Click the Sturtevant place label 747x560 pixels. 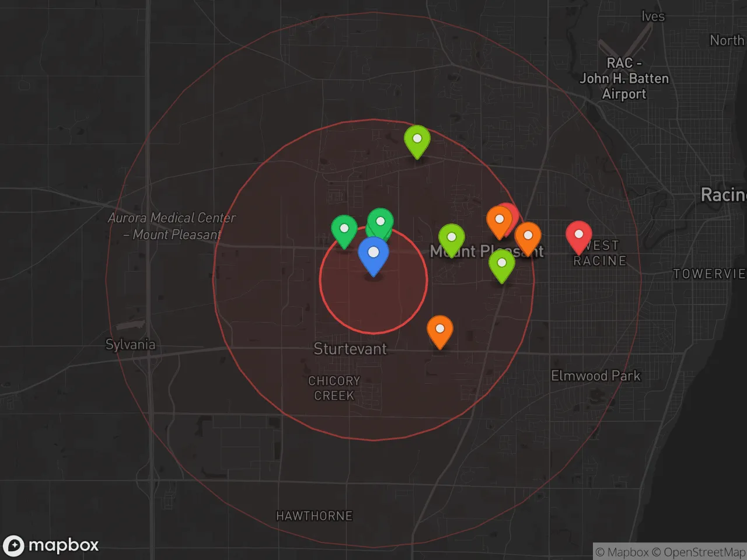pos(350,349)
